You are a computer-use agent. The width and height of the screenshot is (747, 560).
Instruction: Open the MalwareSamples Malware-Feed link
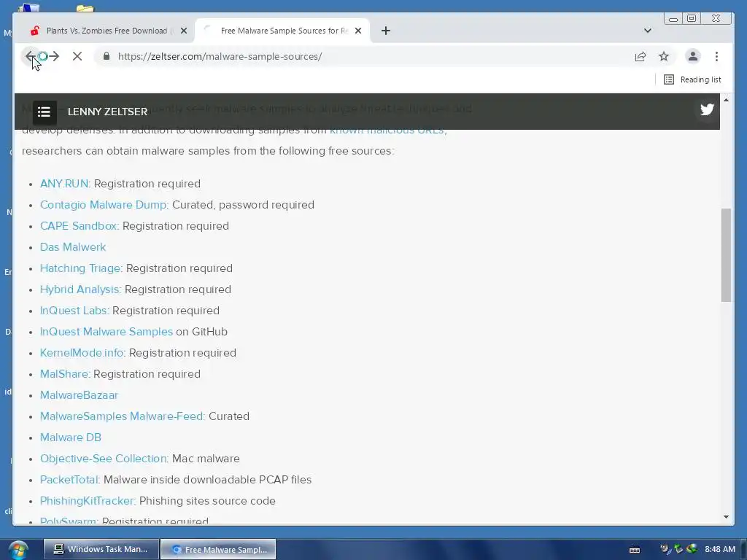tap(122, 416)
